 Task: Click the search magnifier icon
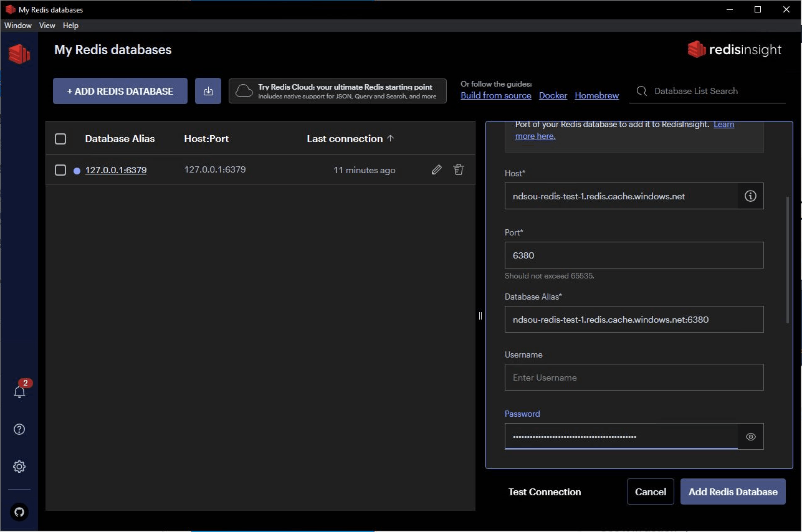click(x=641, y=92)
